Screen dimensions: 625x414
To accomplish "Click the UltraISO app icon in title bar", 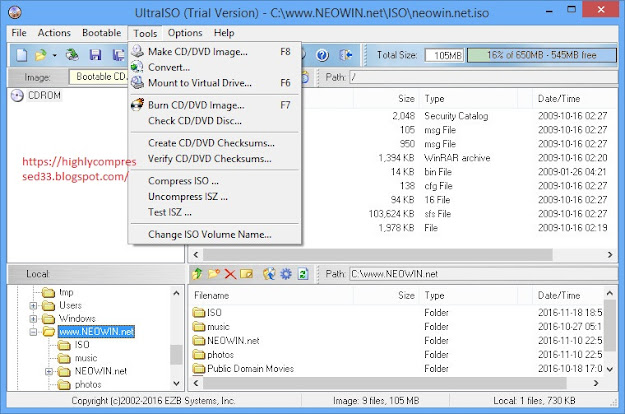I will [x=15, y=13].
